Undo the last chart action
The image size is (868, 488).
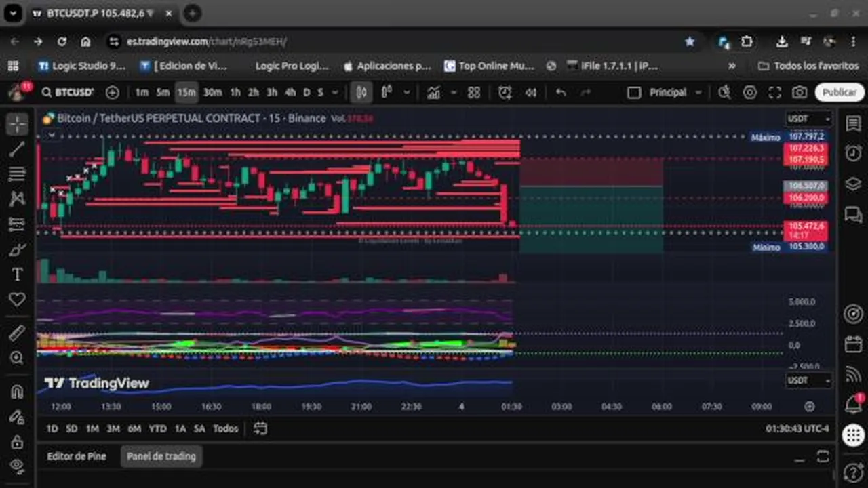[x=561, y=92]
